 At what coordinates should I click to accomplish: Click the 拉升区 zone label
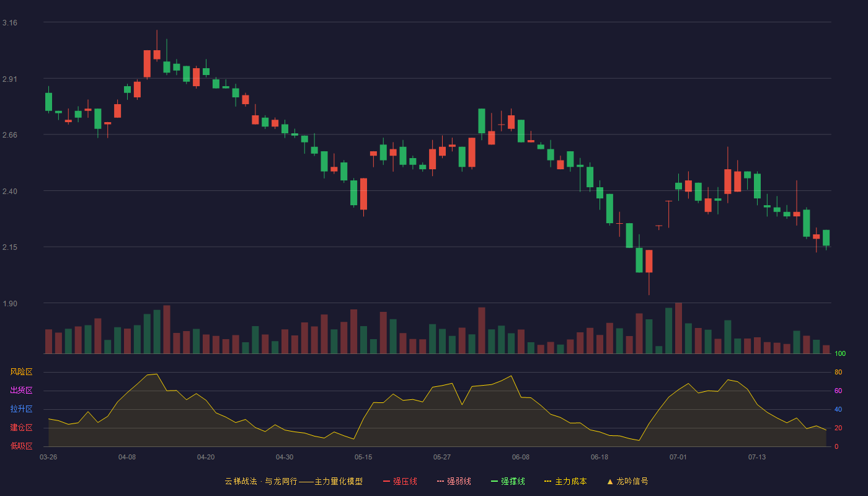21,409
